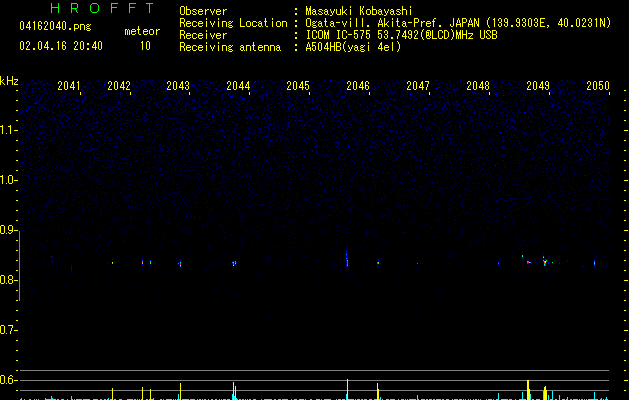The width and height of the screenshot is (629, 400).
Task: Select the ICOM IC-575 53.7492 MHz receiver text
Action: 401,35
